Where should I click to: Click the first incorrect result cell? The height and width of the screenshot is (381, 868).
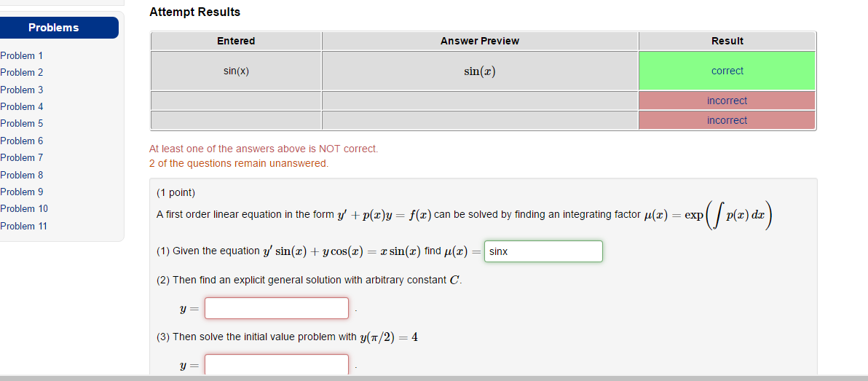[727, 101]
